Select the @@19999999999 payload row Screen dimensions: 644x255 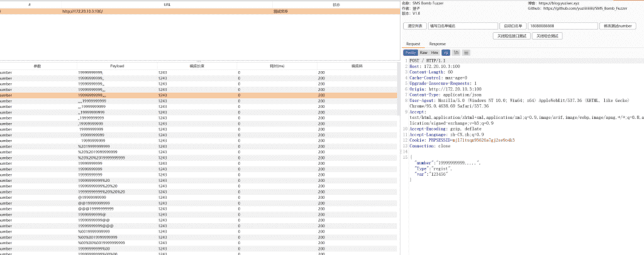pyautogui.click(x=198, y=203)
